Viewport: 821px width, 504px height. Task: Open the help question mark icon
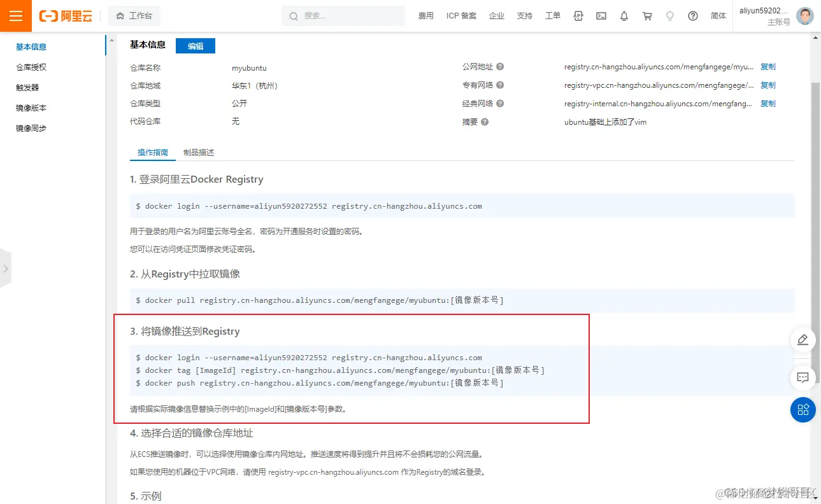tap(693, 16)
